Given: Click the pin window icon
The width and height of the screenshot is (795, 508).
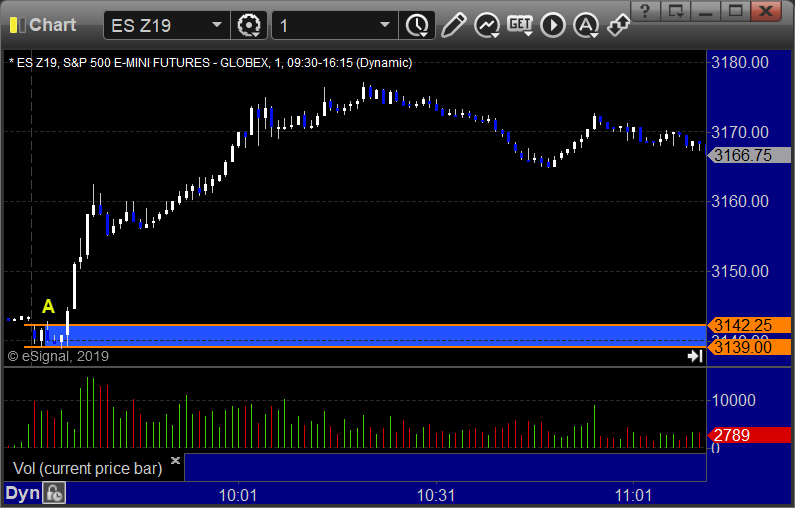Looking at the screenshot, I should coord(619,25).
